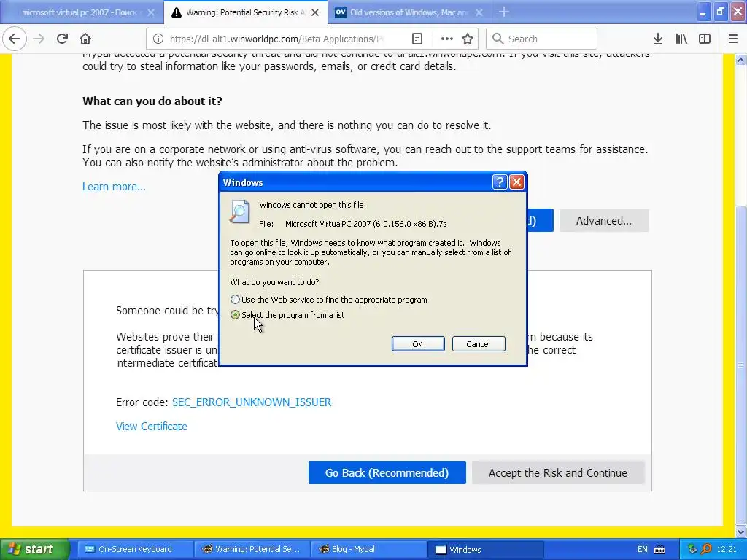Click the page scrollbar up arrow
The image size is (747, 560).
741,60
